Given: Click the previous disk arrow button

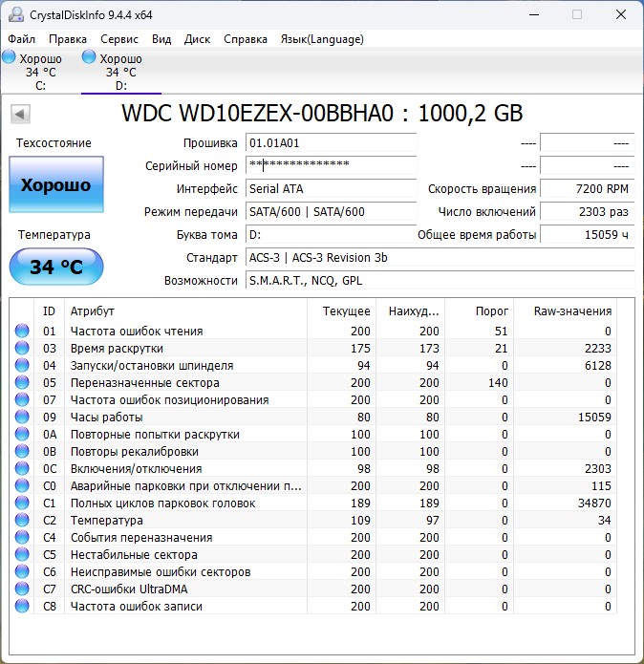Looking at the screenshot, I should (20, 114).
